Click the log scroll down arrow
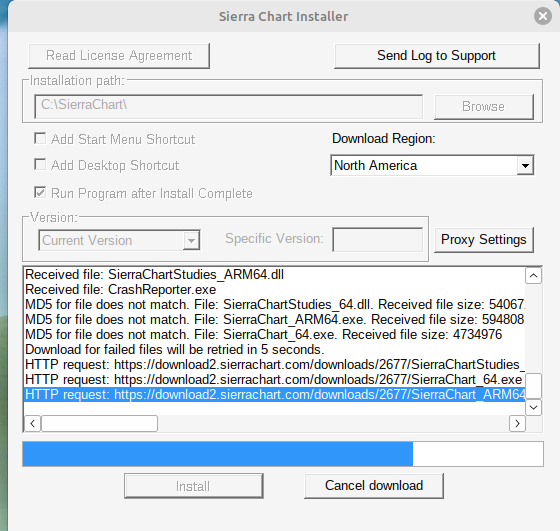This screenshot has width=560, height=531. tap(533, 407)
